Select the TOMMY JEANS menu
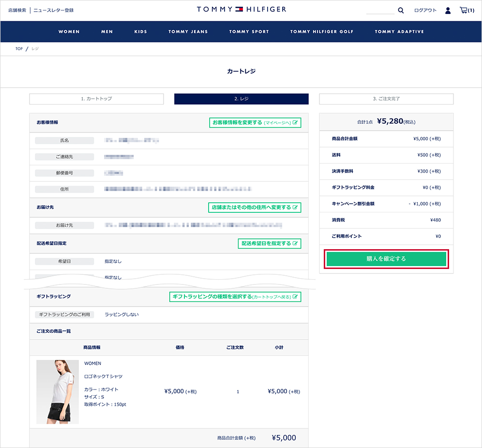Screen dimensions: 482x448 pyautogui.click(x=188, y=31)
